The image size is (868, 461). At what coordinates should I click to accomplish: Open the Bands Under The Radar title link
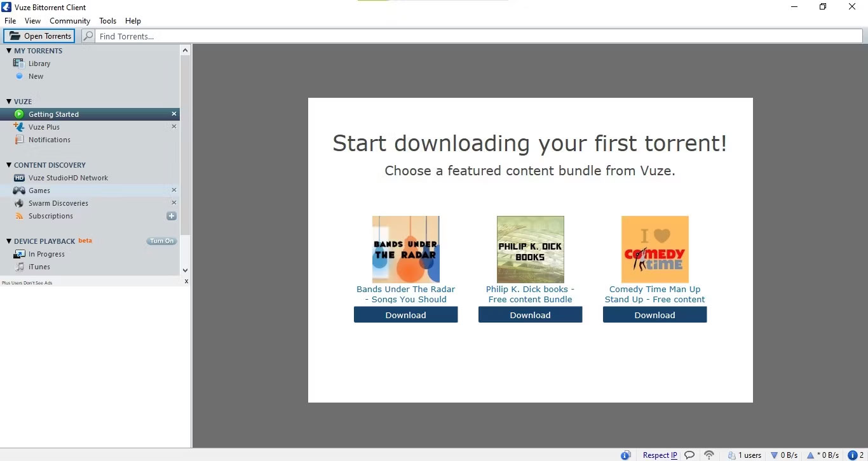point(406,294)
